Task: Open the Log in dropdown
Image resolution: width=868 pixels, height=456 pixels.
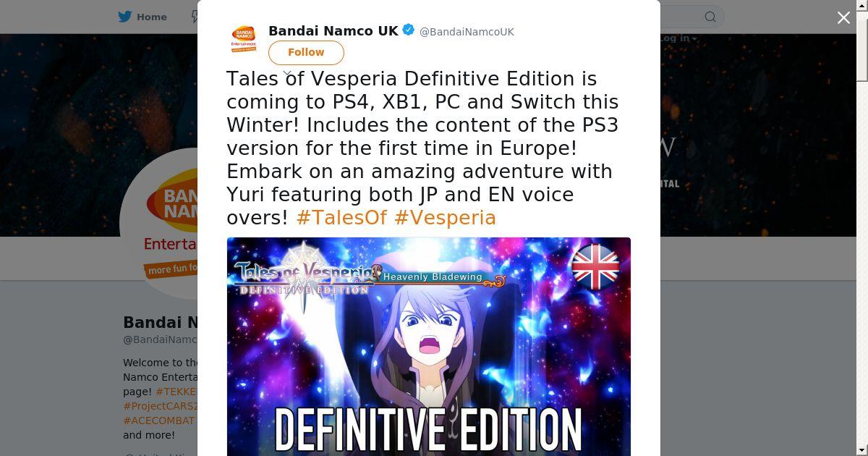Action: pos(677,38)
